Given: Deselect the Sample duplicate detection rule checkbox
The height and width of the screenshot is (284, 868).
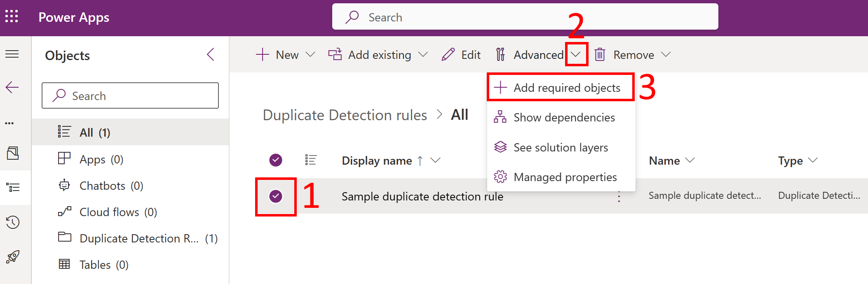Looking at the screenshot, I should (x=276, y=196).
